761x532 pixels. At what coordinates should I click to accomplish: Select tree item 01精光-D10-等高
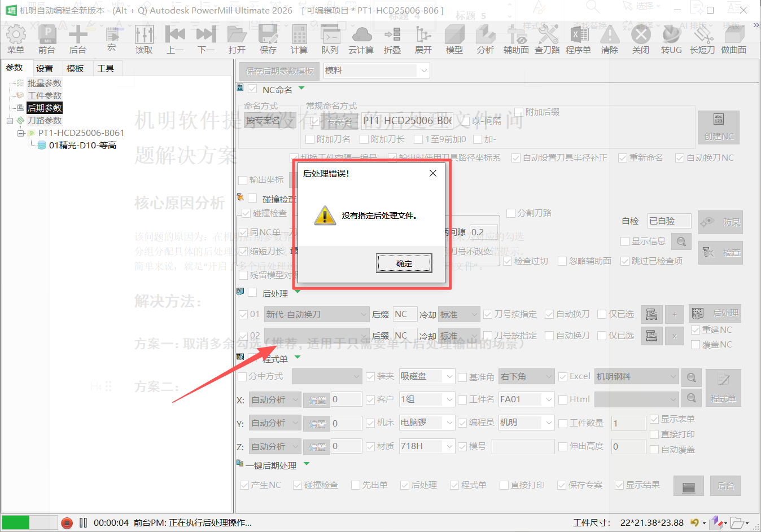tap(82, 145)
